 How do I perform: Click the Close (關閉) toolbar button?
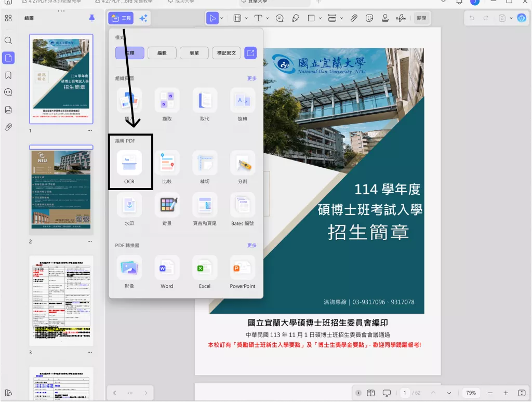click(x=421, y=18)
